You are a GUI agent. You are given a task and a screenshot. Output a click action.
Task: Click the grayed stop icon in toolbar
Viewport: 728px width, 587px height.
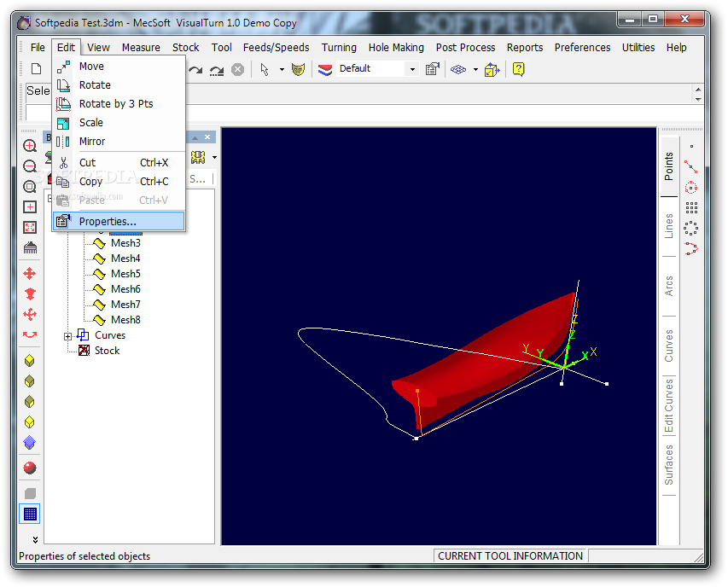(238, 70)
